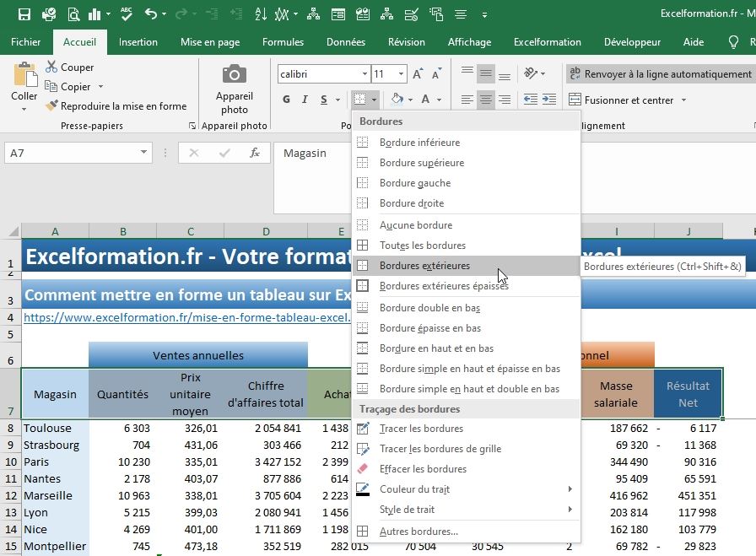
Task: Select Bordure double en bas
Action: (467, 308)
